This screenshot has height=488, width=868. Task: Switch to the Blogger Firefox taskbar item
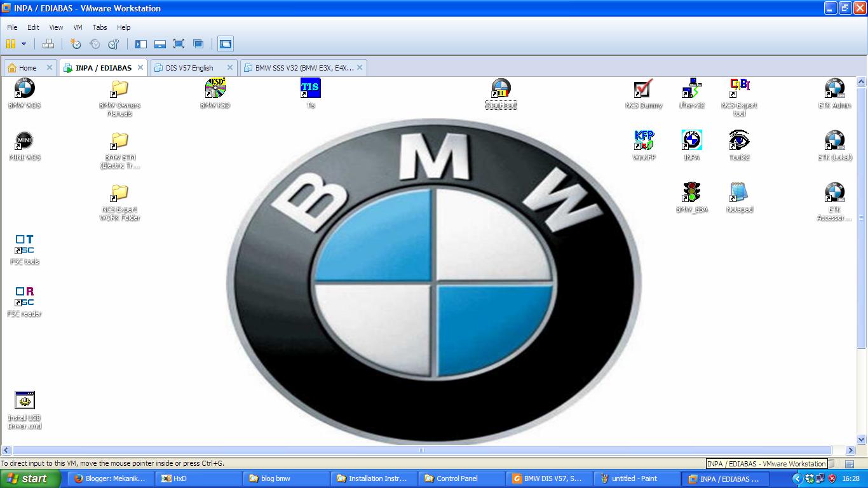(x=111, y=478)
